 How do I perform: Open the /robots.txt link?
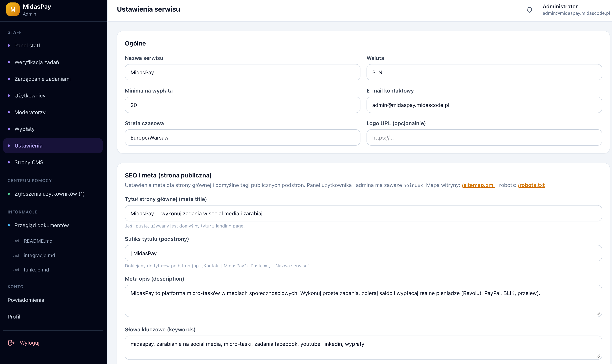coord(531,185)
